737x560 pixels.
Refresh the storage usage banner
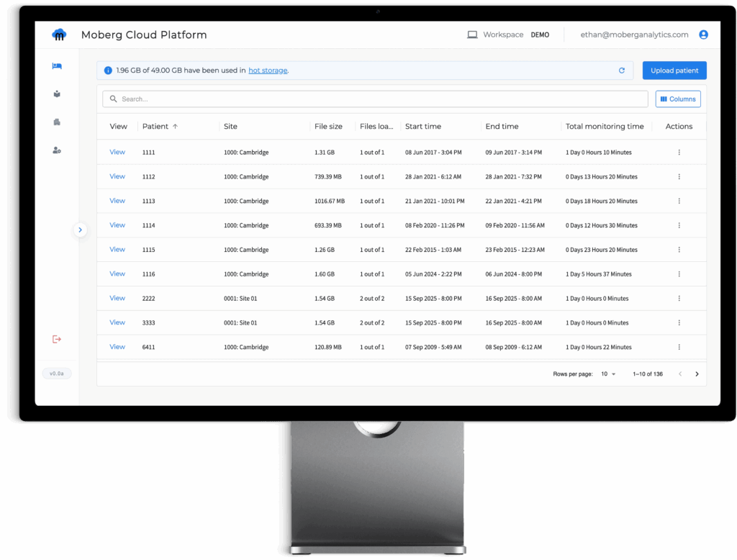click(x=621, y=70)
